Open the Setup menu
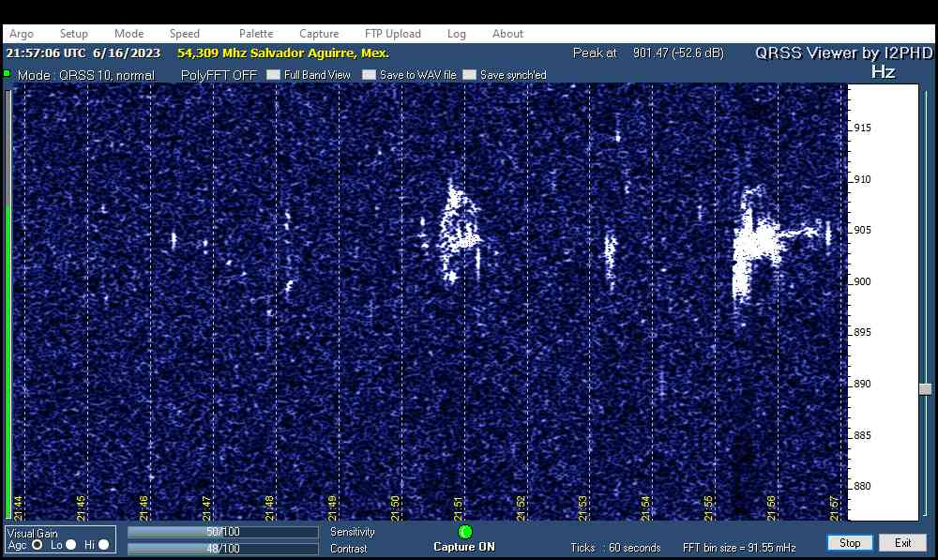938x560 pixels. (x=73, y=34)
